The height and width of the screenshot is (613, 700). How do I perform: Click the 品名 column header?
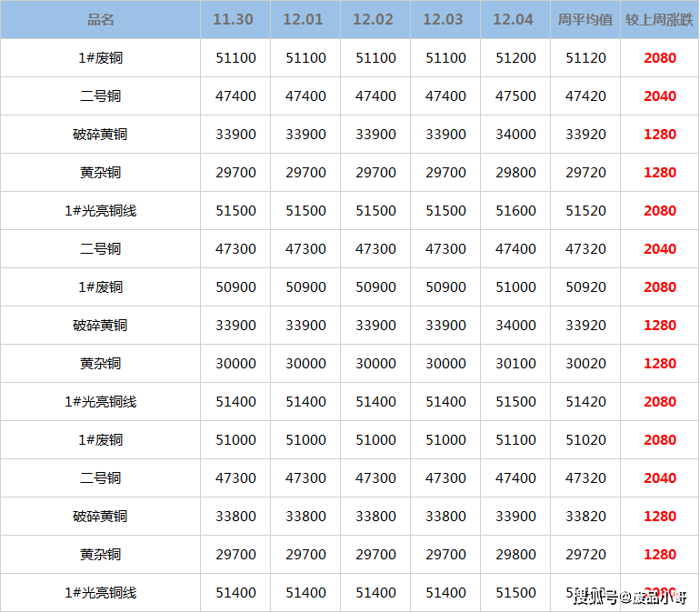click(x=100, y=19)
